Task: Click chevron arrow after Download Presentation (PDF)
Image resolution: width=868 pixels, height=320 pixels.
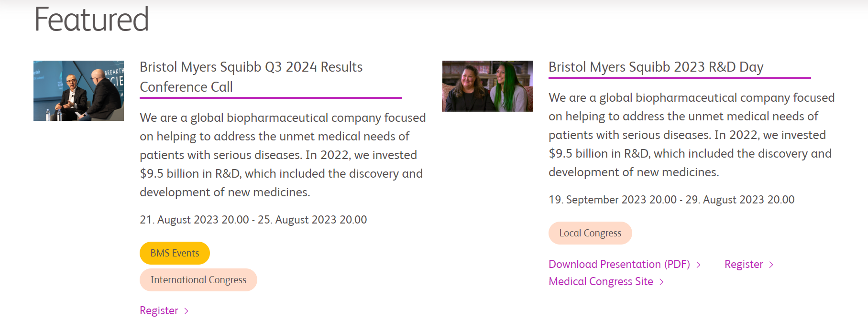Action: (x=699, y=265)
